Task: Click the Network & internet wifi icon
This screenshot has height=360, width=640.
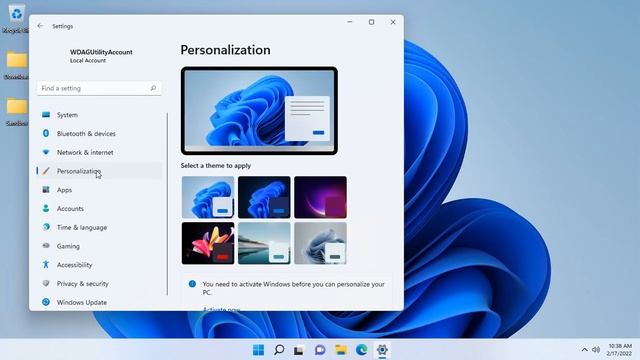Action: pyautogui.click(x=46, y=152)
